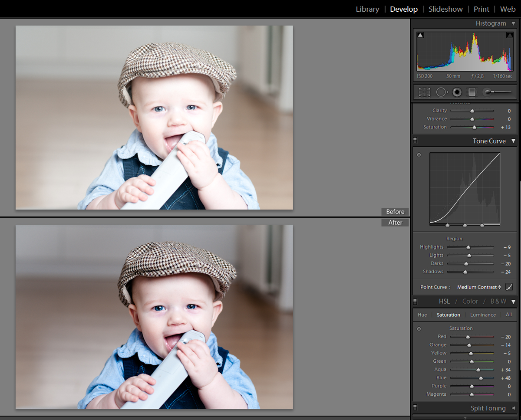Activate the Spot Removal tool
521x420 pixels.
coord(442,92)
